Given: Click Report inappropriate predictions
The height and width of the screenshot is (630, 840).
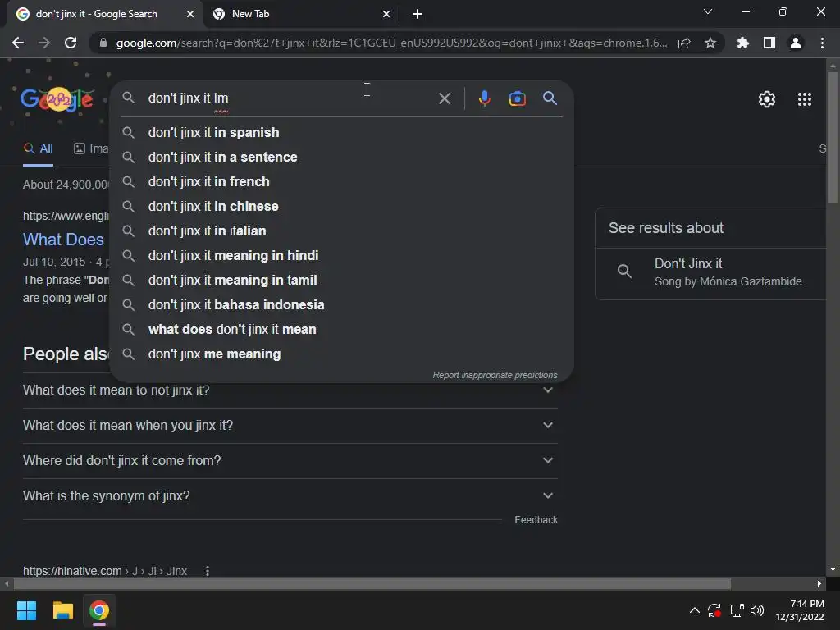Looking at the screenshot, I should (x=495, y=375).
